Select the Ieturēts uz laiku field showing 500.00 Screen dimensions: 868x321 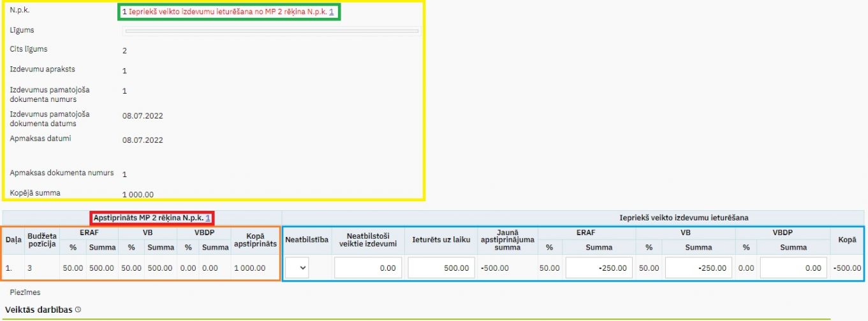[441, 268]
